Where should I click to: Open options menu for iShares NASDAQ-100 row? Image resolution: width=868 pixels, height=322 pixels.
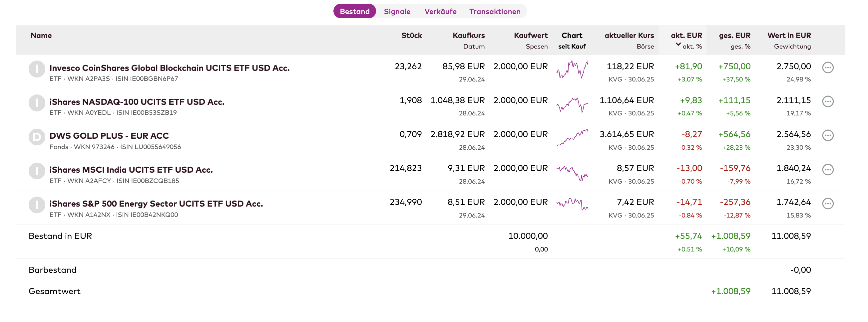828,101
